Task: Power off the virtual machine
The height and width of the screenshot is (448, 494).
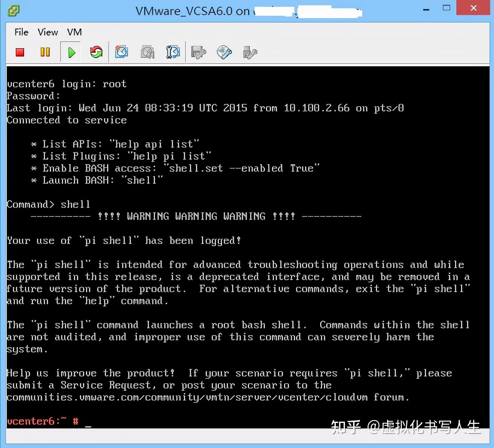Action: click(20, 52)
